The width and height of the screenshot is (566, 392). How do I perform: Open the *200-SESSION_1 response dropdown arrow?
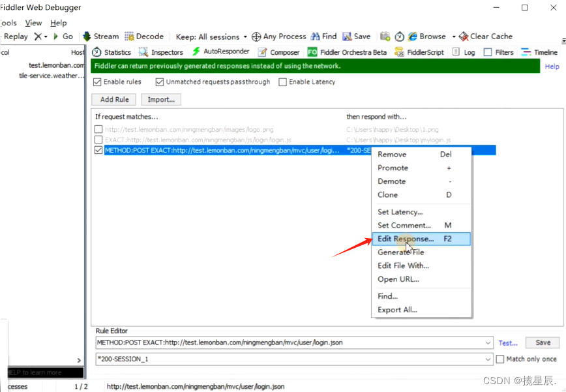(488, 359)
